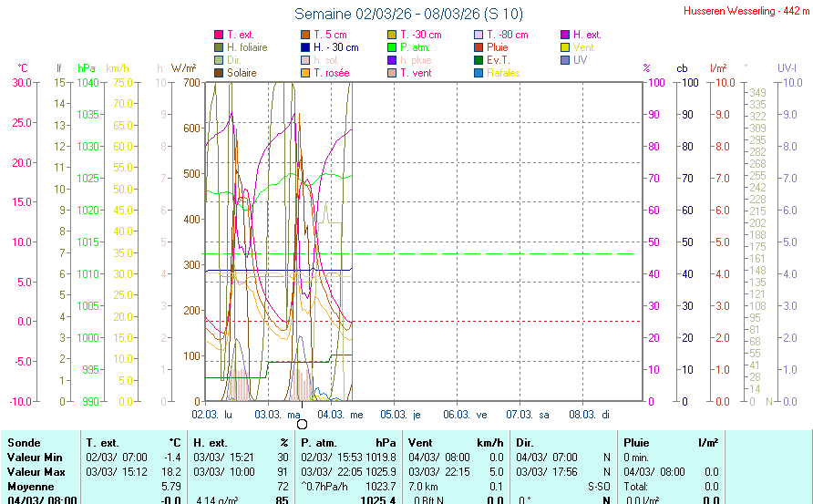Click the H. - 30 cm navy legend square
Screen dimensions: 813x504
[305, 47]
